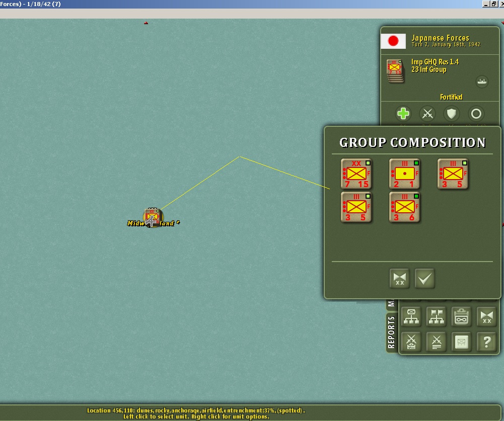The image size is (504, 421).
Task: Click the circle icon in the unit panel
Action: 476,113
